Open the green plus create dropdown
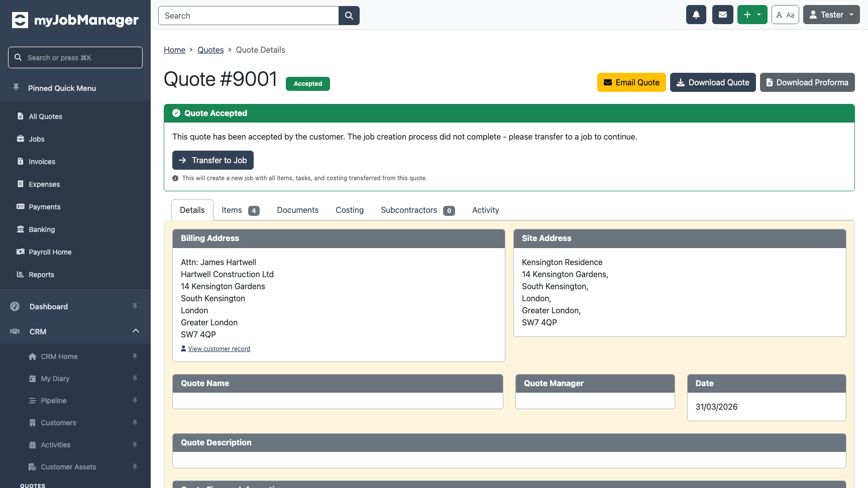Image resolution: width=868 pixels, height=488 pixels. [752, 15]
